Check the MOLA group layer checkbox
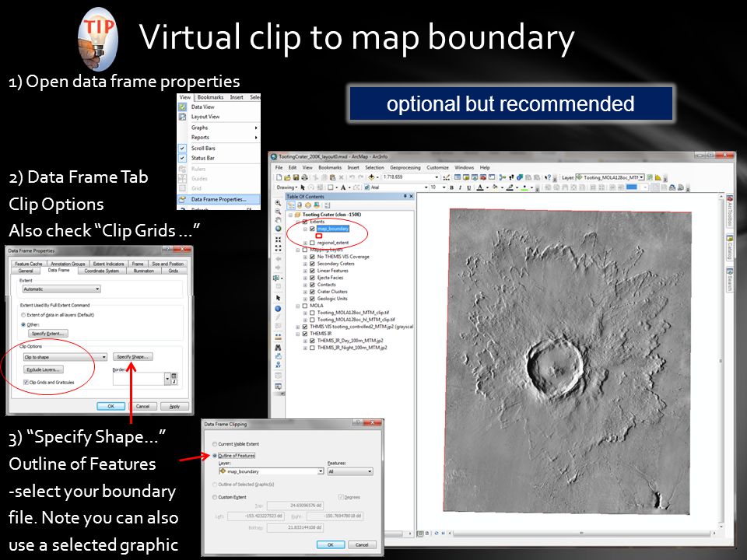Image resolution: width=747 pixels, height=560 pixels. pyautogui.click(x=305, y=306)
